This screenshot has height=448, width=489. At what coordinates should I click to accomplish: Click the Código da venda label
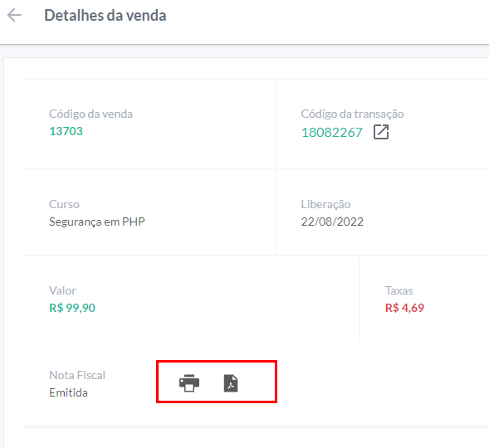coord(91,114)
